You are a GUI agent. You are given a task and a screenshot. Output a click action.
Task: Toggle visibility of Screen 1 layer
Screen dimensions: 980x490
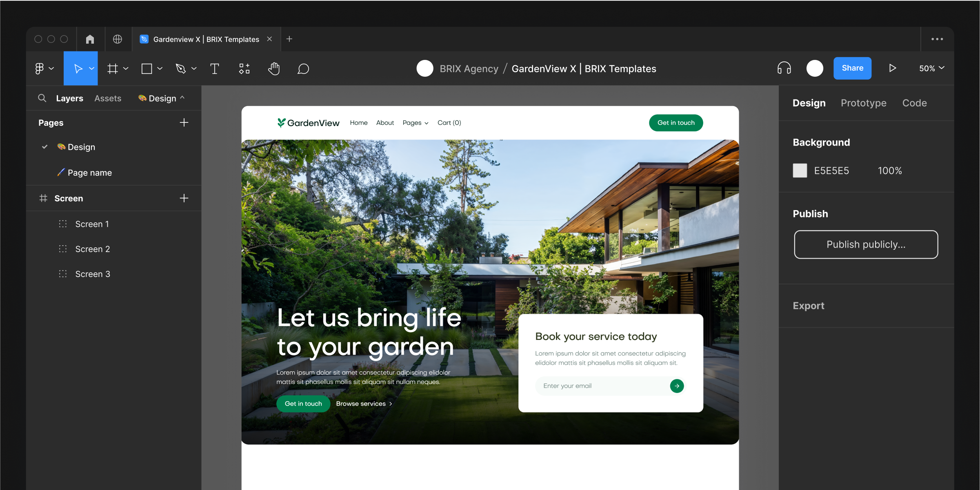click(x=185, y=224)
